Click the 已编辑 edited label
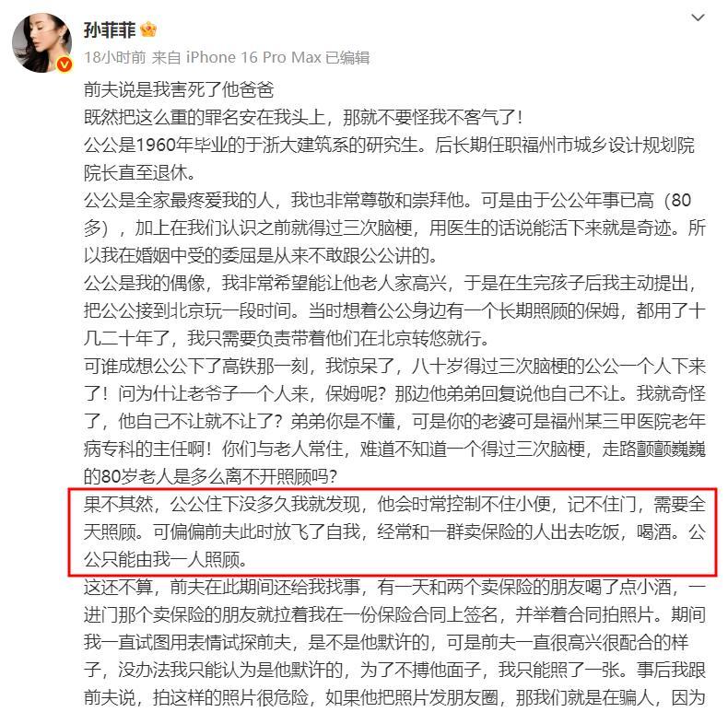 click(347, 57)
